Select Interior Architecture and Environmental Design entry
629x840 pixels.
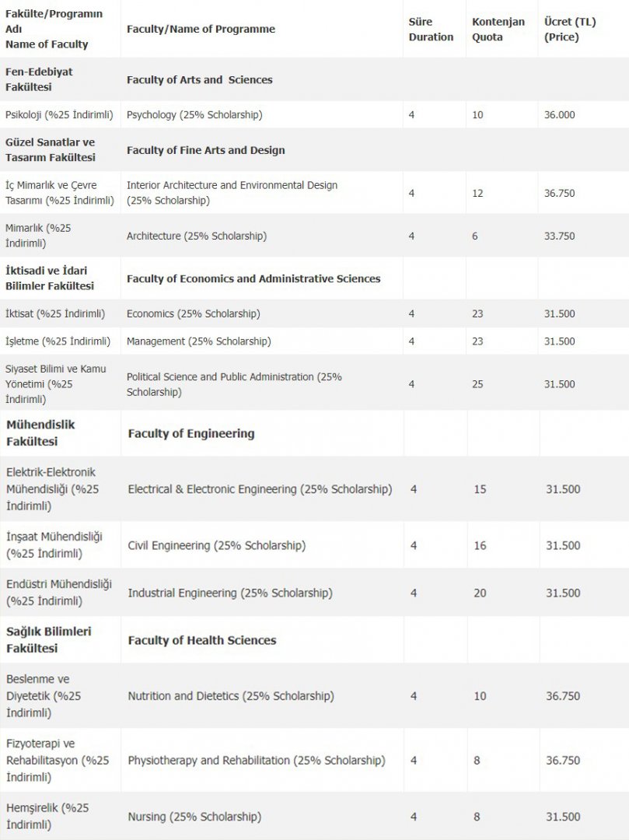coord(232,193)
